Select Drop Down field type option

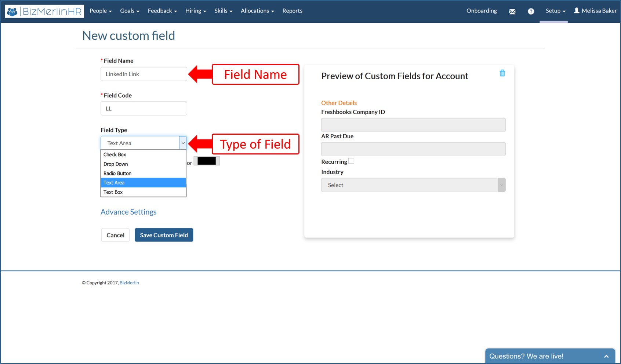pos(144,164)
